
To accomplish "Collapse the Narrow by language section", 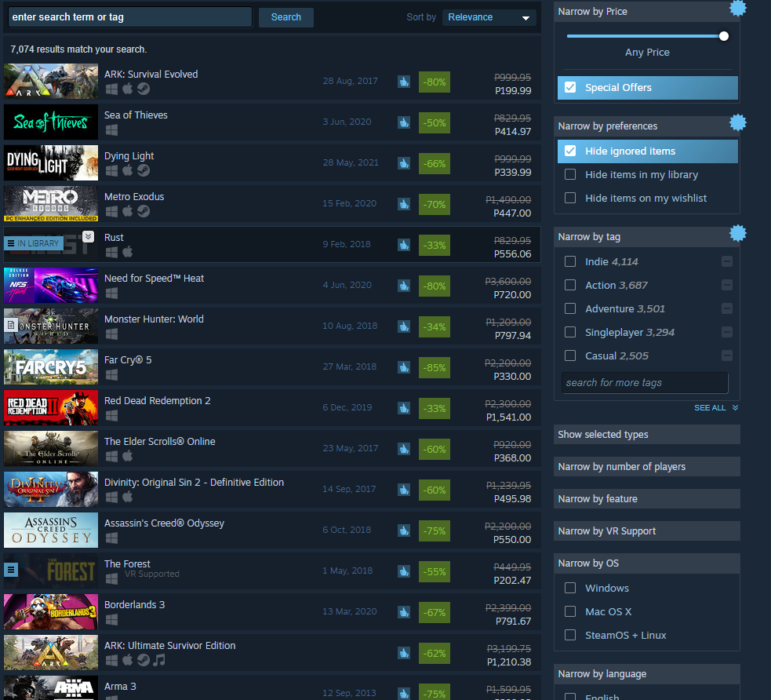I will [646, 674].
